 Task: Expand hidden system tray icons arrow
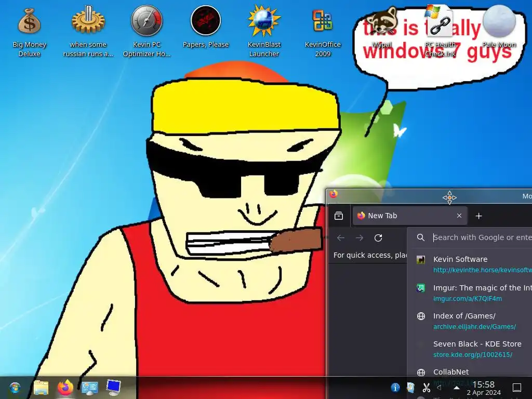(456, 388)
